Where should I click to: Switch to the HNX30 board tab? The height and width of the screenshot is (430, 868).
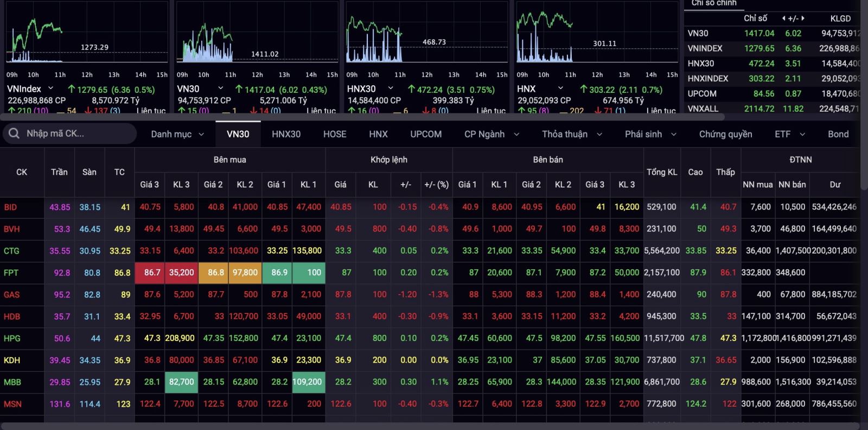tap(286, 134)
